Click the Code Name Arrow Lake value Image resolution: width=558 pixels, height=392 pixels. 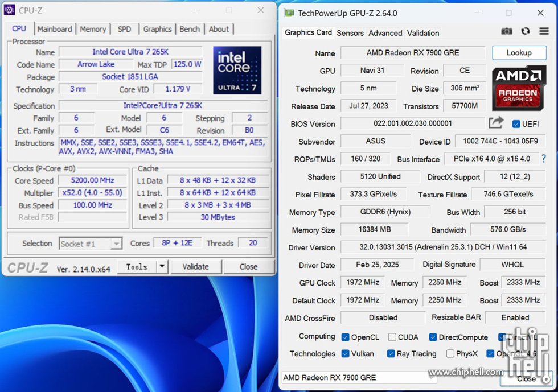tap(96, 64)
